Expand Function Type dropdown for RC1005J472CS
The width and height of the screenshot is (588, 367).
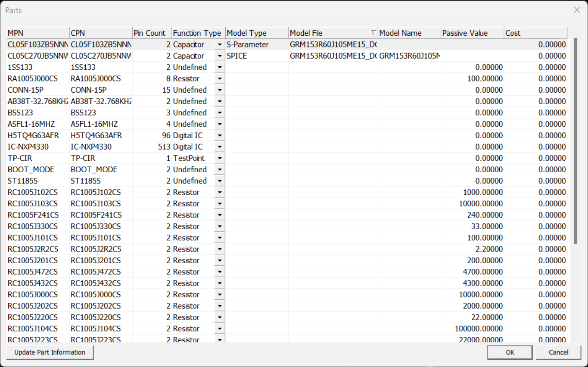tap(220, 272)
